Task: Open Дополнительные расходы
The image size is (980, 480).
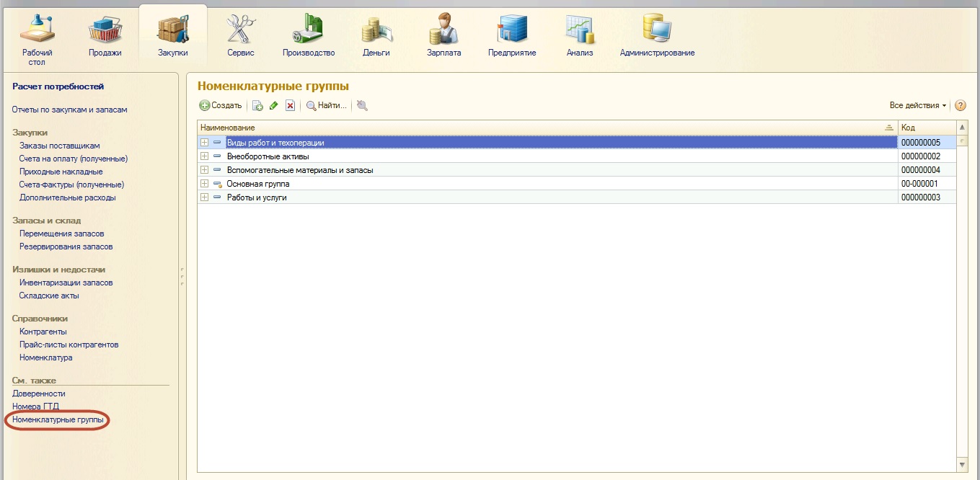Action: pyautogui.click(x=68, y=197)
